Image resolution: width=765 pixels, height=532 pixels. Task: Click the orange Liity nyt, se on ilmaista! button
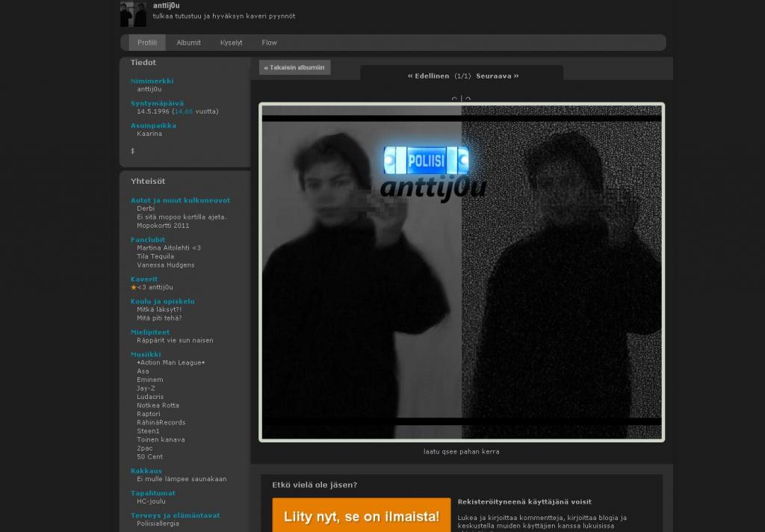point(362,516)
